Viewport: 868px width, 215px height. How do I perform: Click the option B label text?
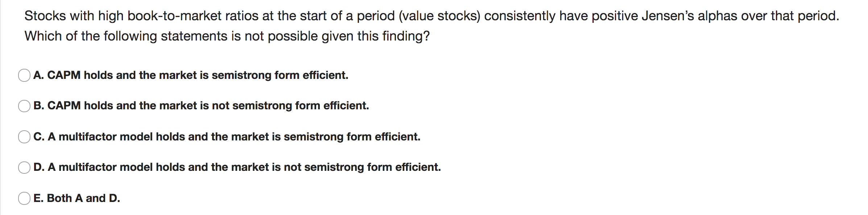(x=201, y=106)
